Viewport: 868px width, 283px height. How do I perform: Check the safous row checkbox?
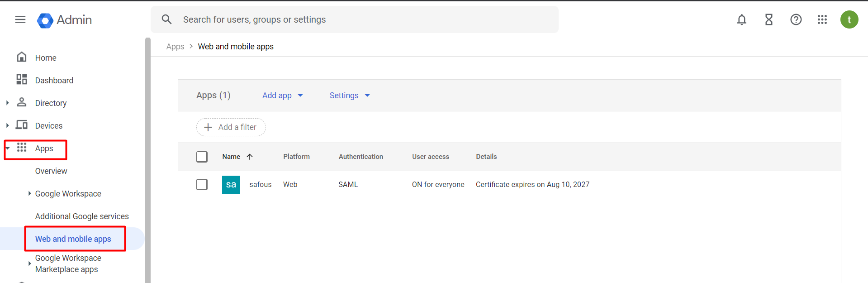[x=202, y=185]
